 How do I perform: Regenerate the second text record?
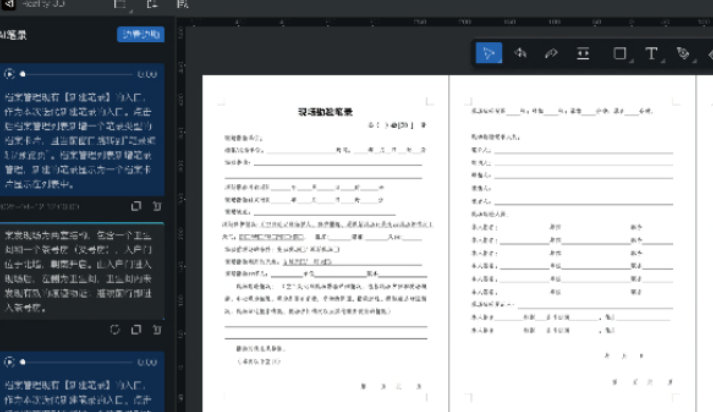(116, 328)
